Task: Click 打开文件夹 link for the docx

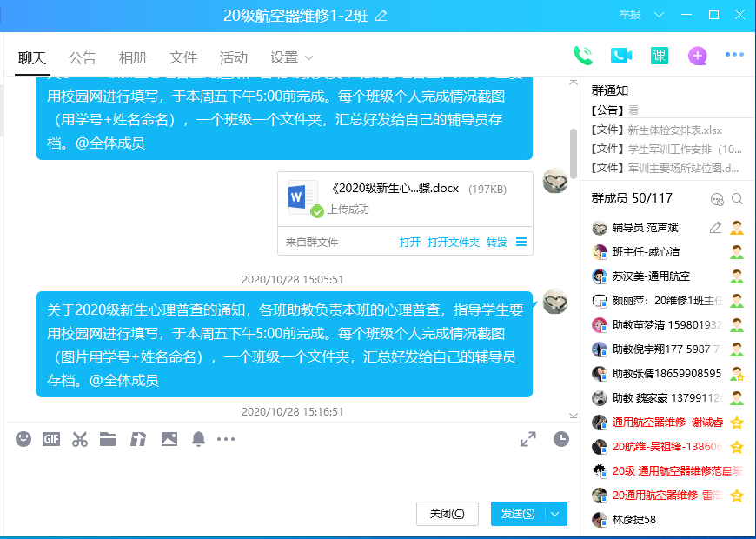Action: [453, 242]
